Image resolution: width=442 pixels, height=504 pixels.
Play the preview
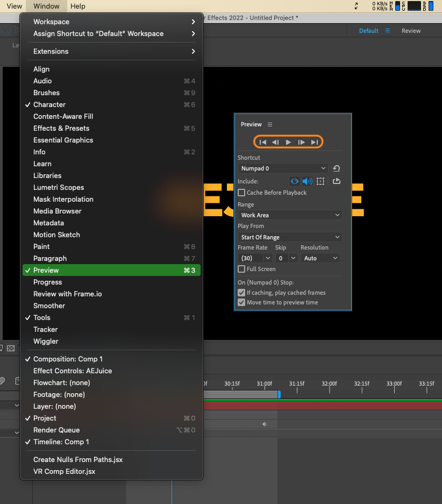pyautogui.click(x=288, y=142)
